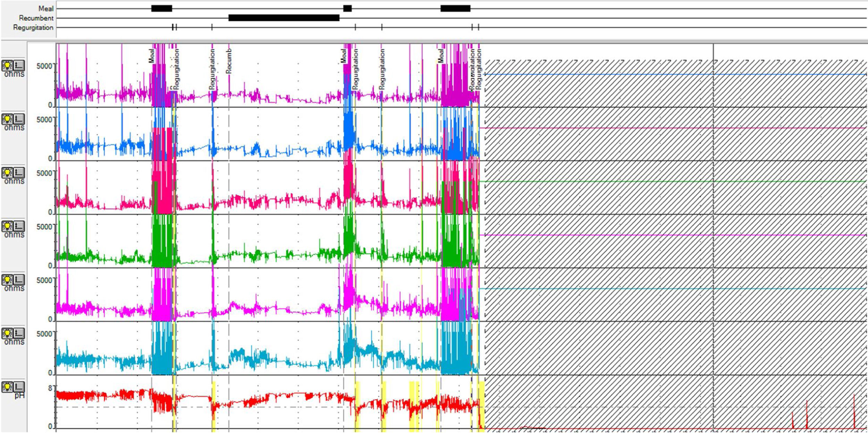The width and height of the screenshot is (868, 433).
Task: Toggle lightbulb for sixth teal impedance channel
Action: (x=7, y=333)
